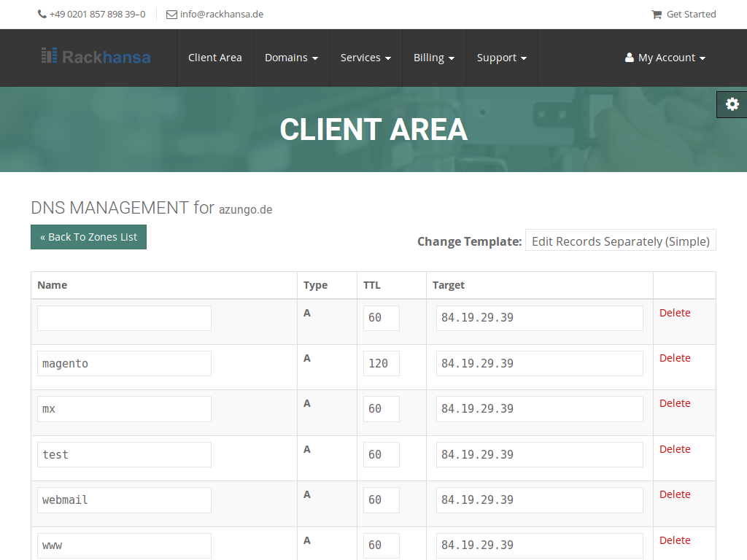The image size is (747, 560).
Task: Click Delete for the mx record
Action: point(674,403)
